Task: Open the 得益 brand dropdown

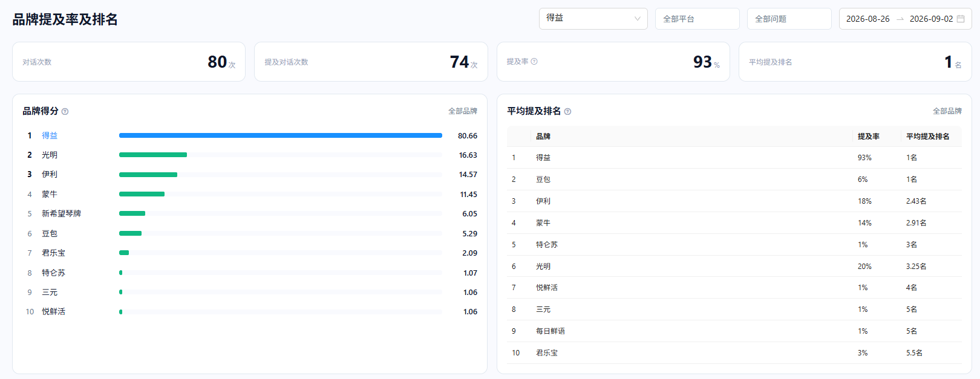Action: point(593,19)
